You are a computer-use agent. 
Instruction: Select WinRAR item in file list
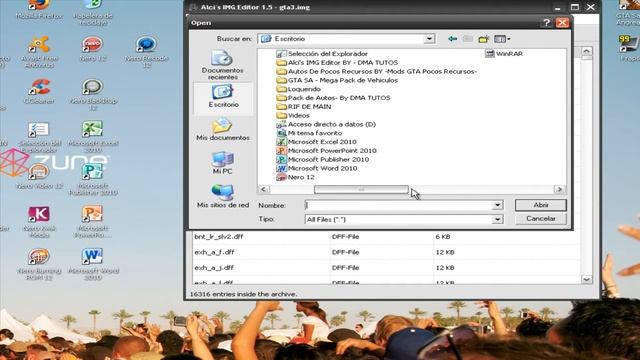pyautogui.click(x=504, y=54)
